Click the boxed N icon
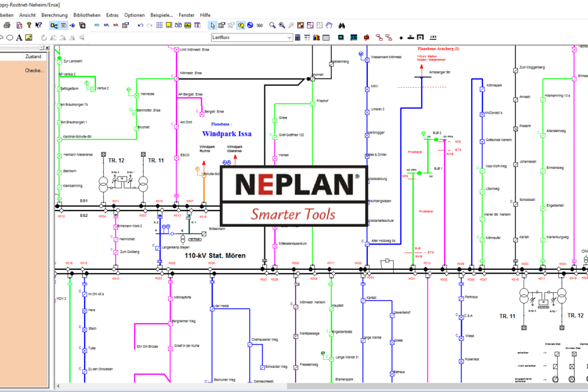 420,37
